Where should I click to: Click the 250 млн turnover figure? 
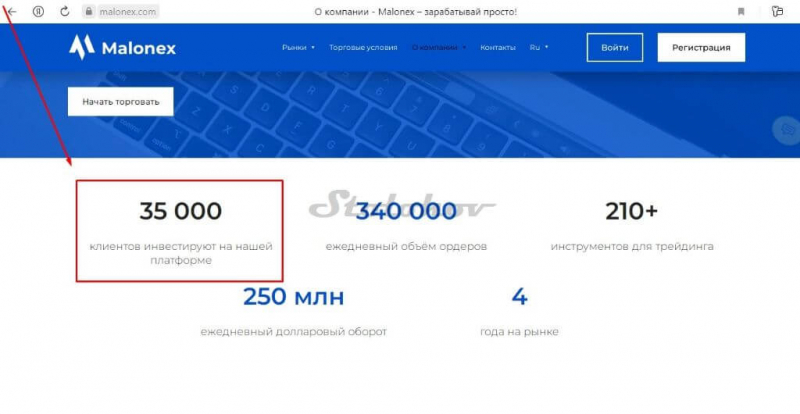click(x=293, y=297)
